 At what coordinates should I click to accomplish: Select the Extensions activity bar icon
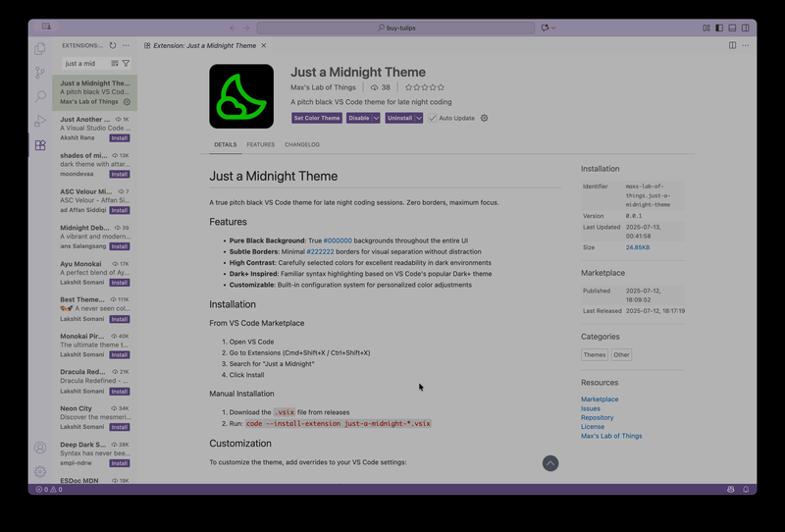(40, 145)
